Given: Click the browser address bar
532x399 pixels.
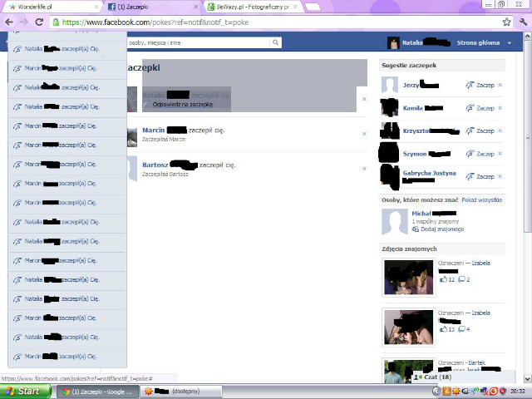Looking at the screenshot, I should coord(277,22).
